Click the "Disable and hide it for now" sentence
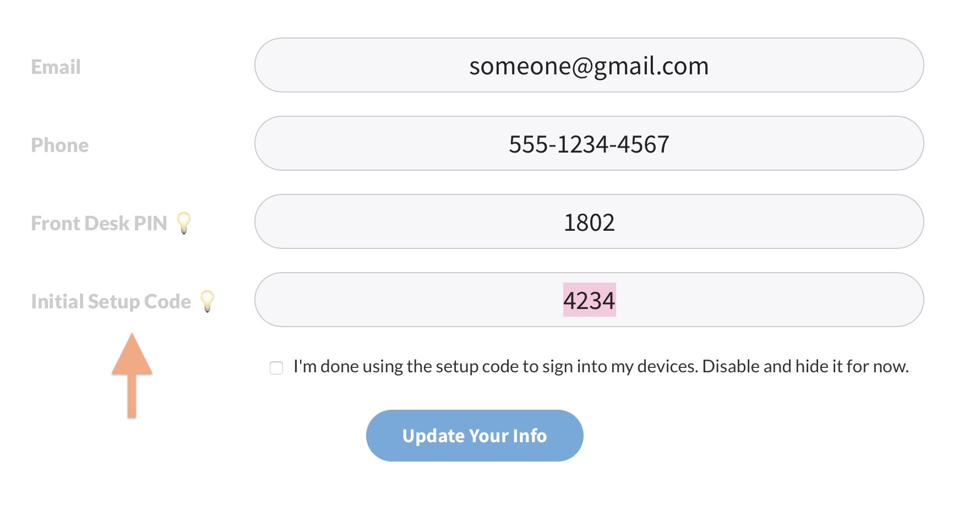The width and height of the screenshot is (980, 510). click(805, 366)
